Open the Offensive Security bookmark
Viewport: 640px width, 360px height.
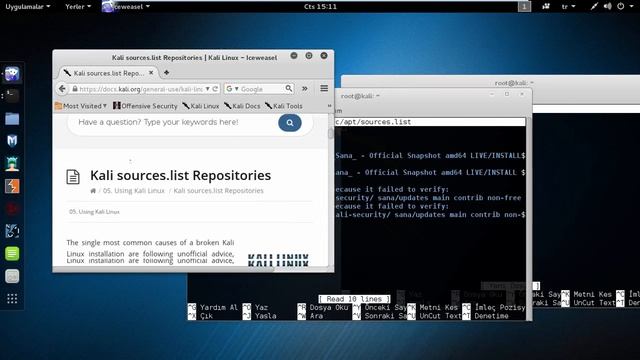coord(145,106)
